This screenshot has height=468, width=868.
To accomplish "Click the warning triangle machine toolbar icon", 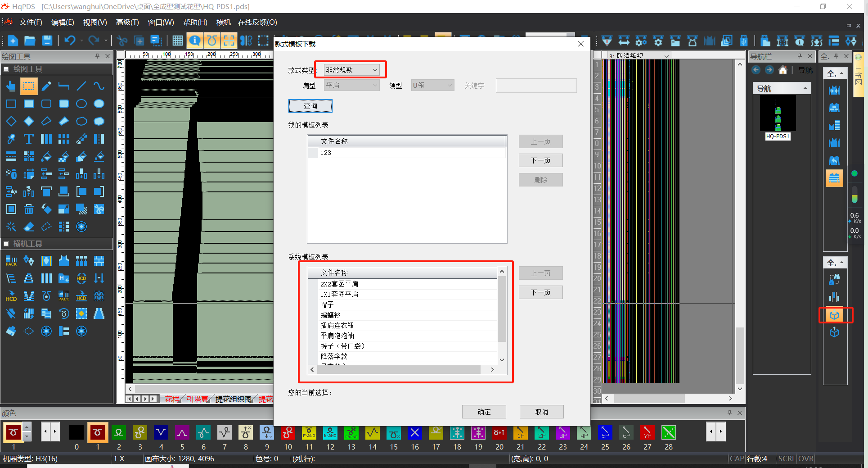I will [x=607, y=41].
